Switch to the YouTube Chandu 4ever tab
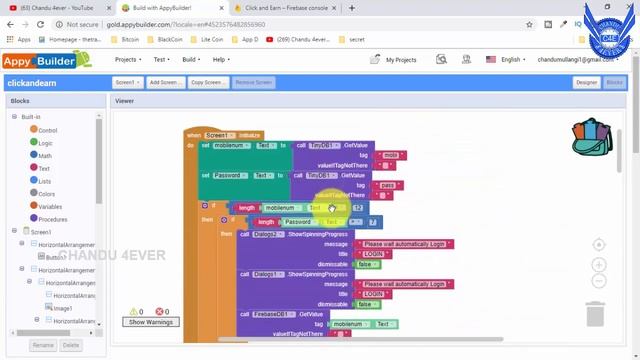Viewport: 640px width, 360px height. point(59,8)
